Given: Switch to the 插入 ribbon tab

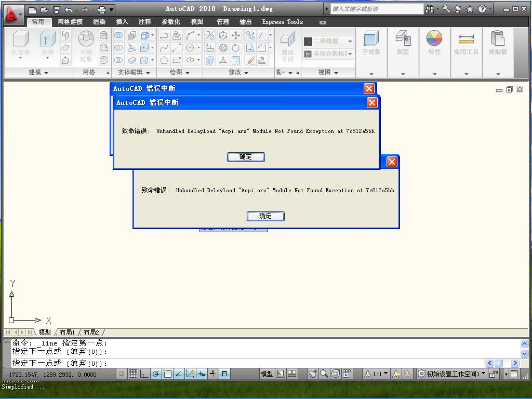Looking at the screenshot, I should tap(122, 22).
